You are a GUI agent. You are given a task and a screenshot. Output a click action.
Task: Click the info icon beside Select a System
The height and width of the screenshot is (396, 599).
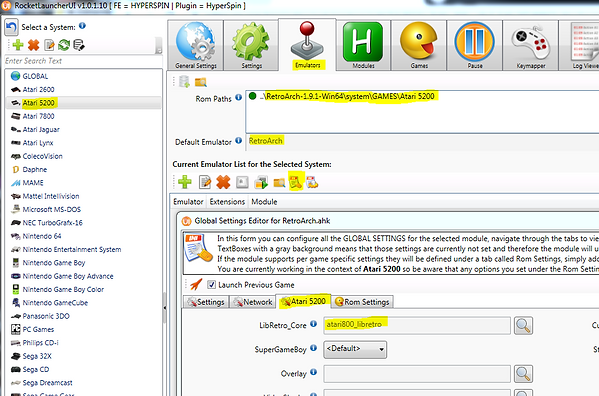(x=82, y=26)
